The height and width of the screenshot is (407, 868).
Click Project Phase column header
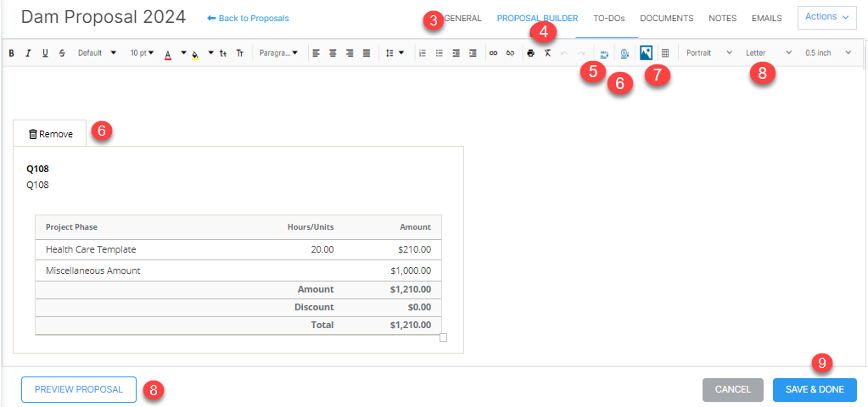click(x=72, y=227)
